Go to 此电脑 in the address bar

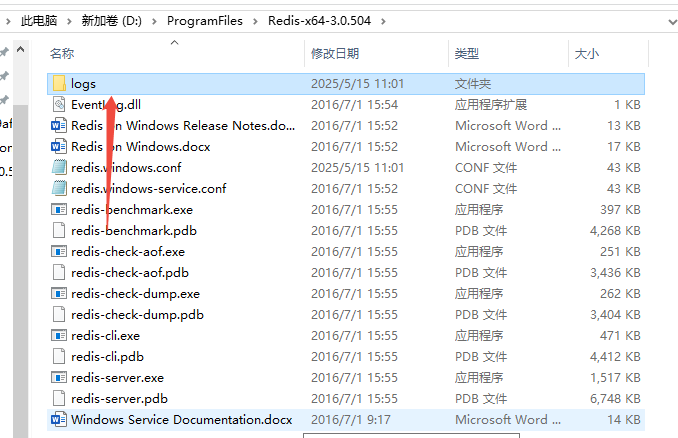pos(39,20)
